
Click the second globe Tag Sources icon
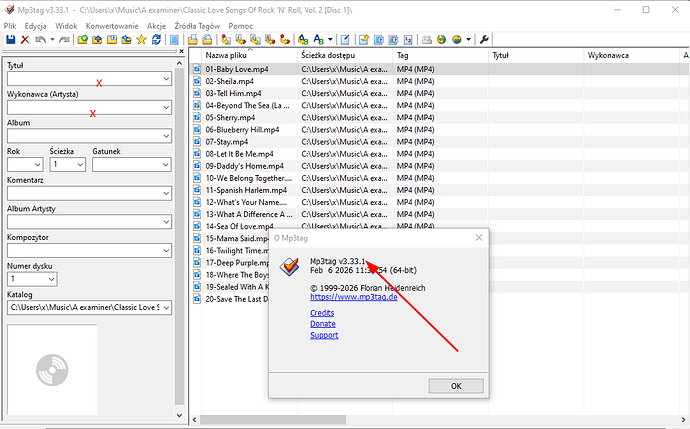pyautogui.click(x=457, y=40)
